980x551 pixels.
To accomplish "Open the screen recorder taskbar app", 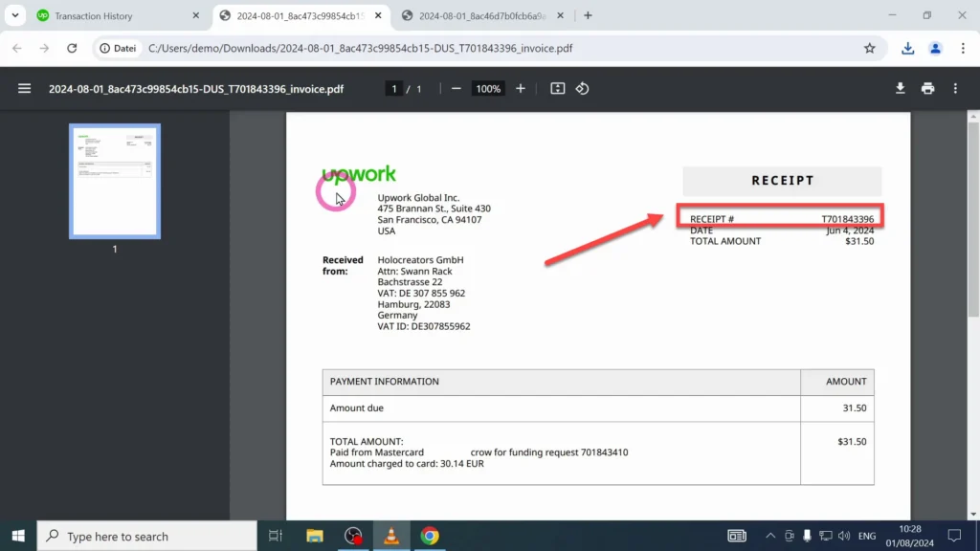I will (353, 536).
